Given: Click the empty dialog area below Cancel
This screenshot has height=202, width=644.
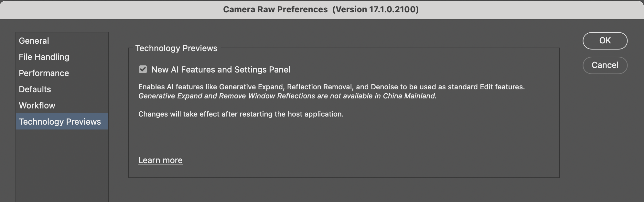Looking at the screenshot, I should tap(605, 129).
